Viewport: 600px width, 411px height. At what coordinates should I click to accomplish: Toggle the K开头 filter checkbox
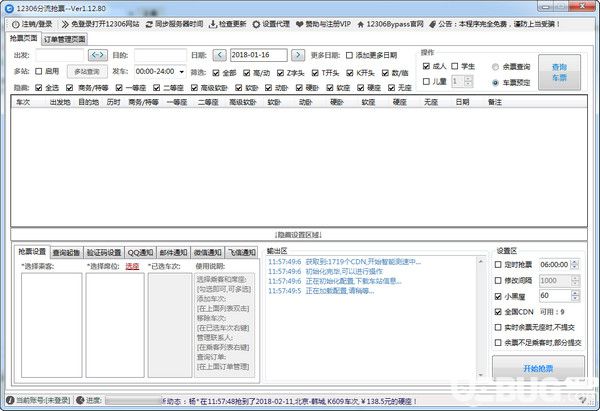tap(350, 73)
